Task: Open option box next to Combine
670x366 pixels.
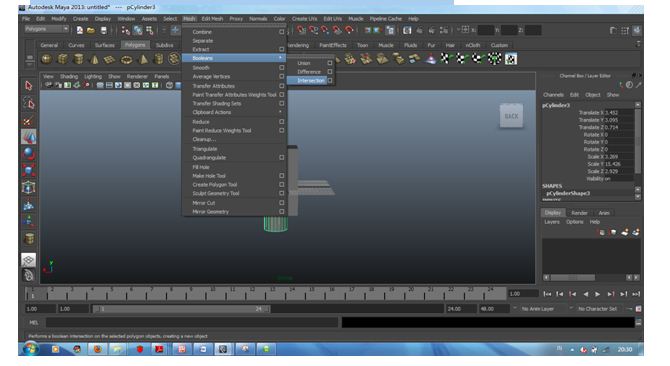Action: (x=282, y=32)
